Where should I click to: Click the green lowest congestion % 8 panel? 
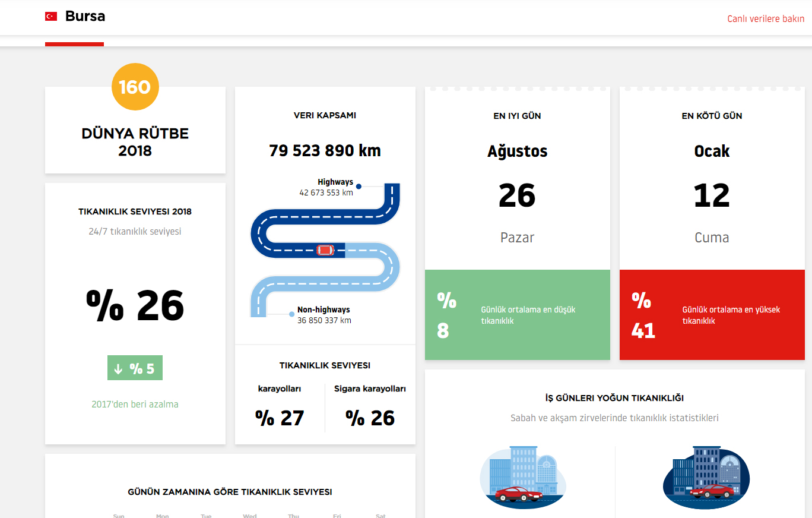coord(517,315)
